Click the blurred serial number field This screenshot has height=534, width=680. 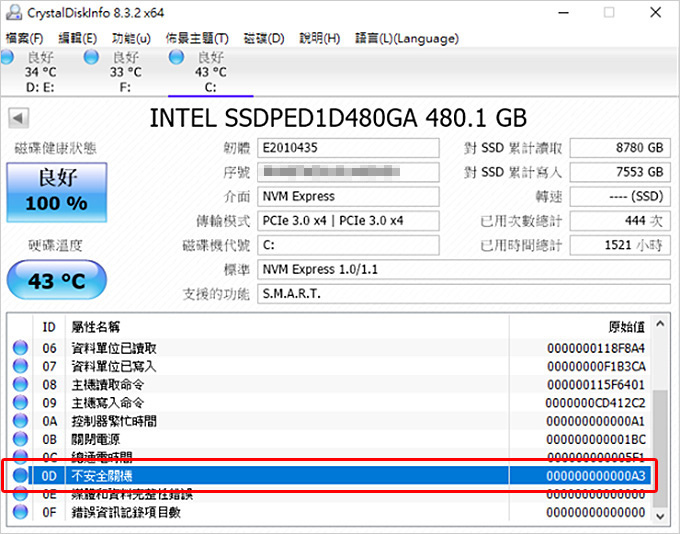348,172
